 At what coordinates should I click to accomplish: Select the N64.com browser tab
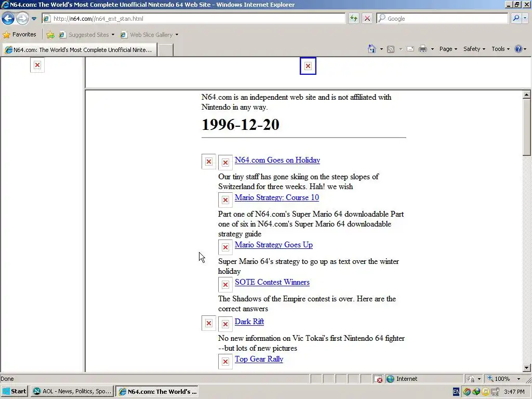pos(79,50)
